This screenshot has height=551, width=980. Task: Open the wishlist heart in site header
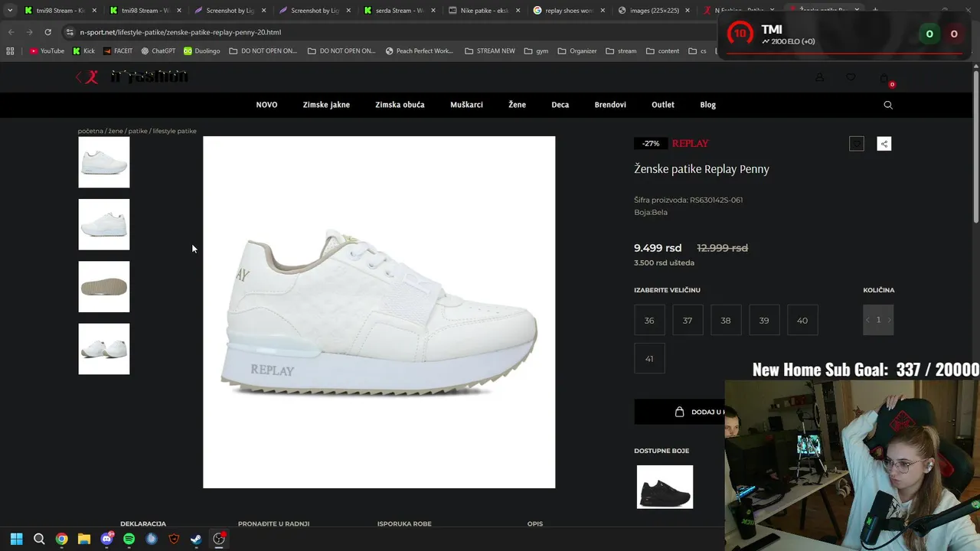pos(851,77)
